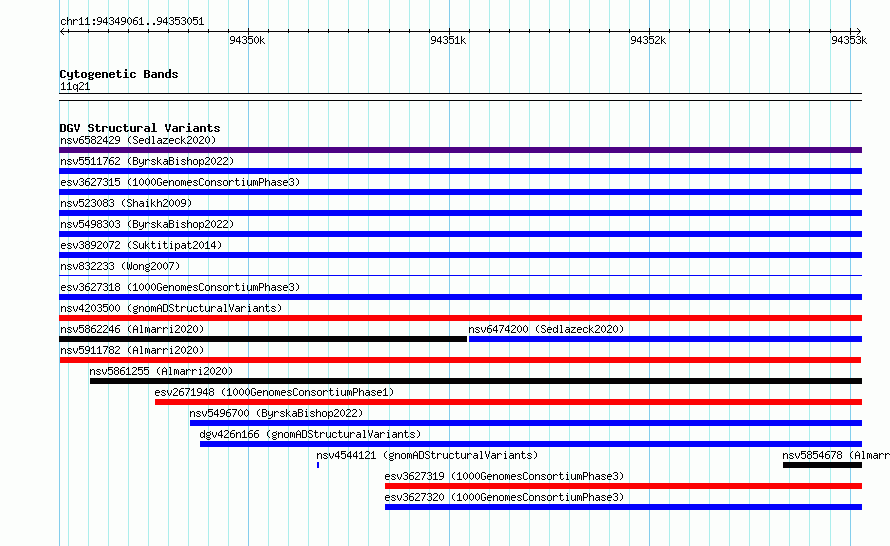Select the blue bar under esv3627318
The width and height of the screenshot is (890, 546).
460,297
